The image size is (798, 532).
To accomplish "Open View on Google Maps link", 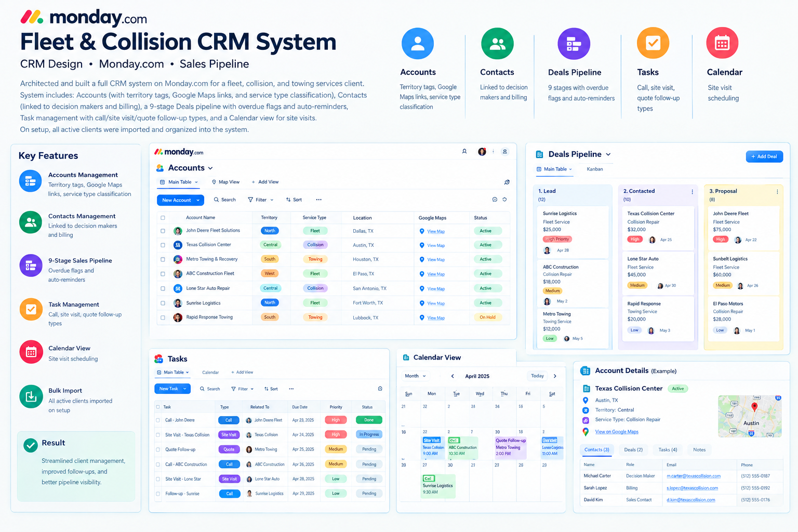I will (617, 432).
